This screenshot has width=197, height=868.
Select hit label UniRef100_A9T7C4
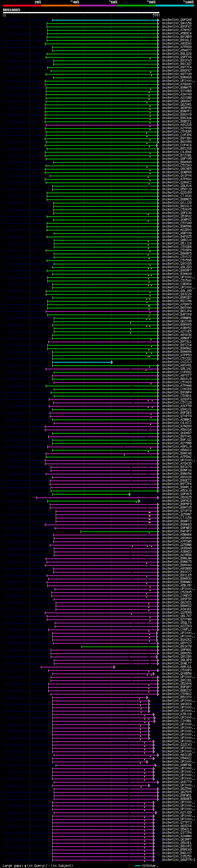[177, 67]
